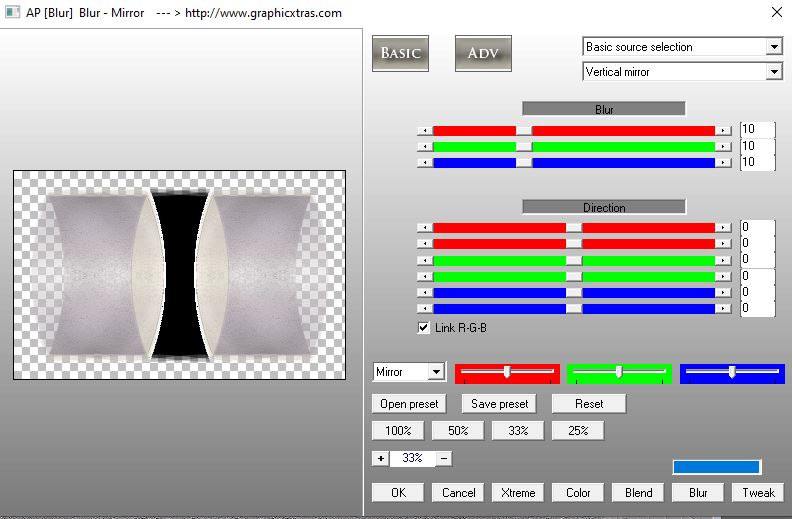Click the app icon in title bar
Image resolution: width=792 pixels, height=519 pixels.
[x=12, y=12]
